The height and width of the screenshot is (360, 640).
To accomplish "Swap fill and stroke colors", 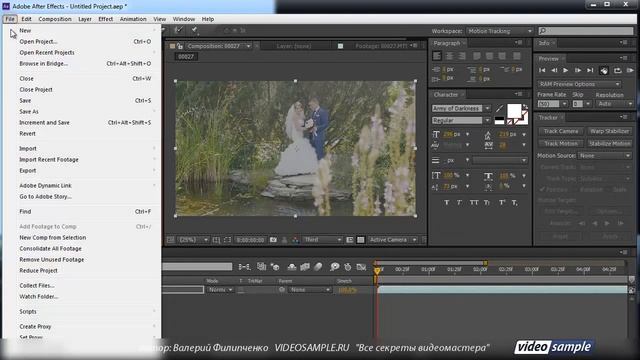I will pos(525,107).
